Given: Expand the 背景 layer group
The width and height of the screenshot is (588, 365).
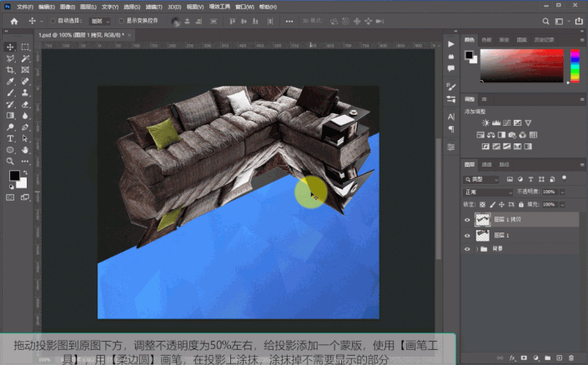Looking at the screenshot, I should (477, 249).
